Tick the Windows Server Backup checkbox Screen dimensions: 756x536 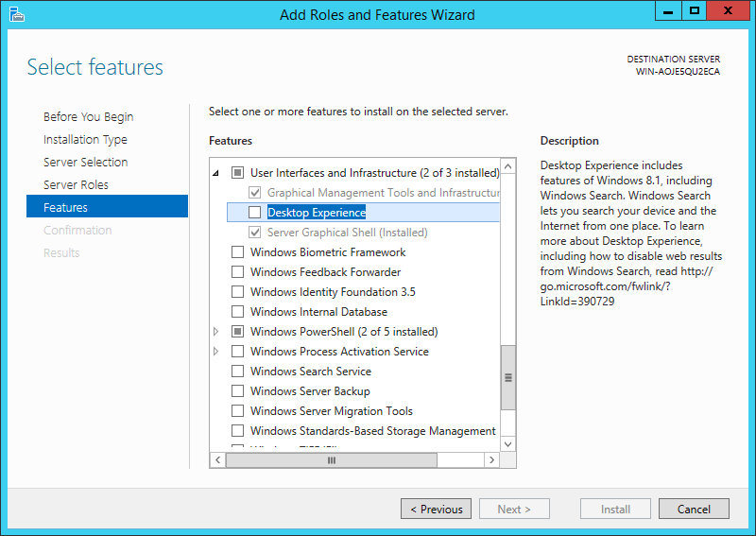238,391
